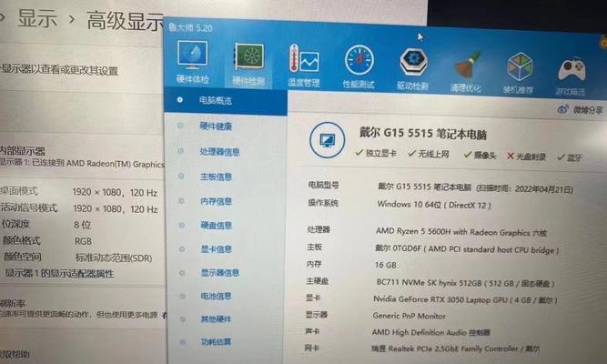Open 性能测试 performance test gauge icon
This screenshot has height=364, width=607.
click(359, 60)
